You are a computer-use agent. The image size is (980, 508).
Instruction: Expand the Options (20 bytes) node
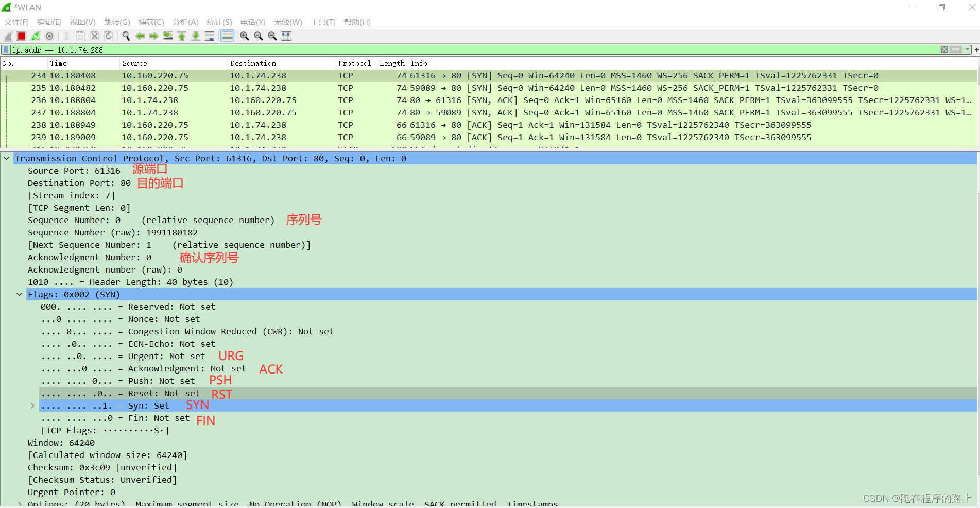click(x=20, y=504)
